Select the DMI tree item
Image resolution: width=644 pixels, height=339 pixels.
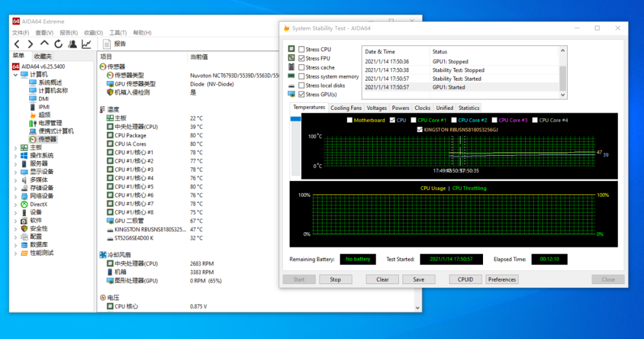(x=44, y=98)
